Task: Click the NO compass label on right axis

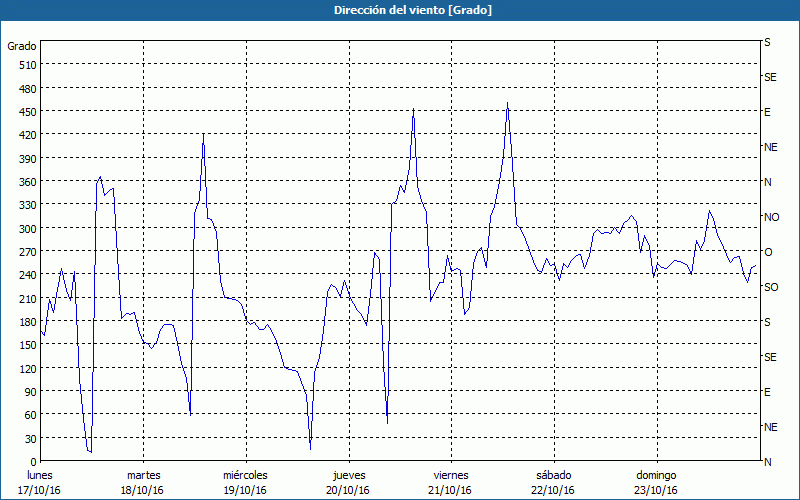Action: [x=771, y=217]
